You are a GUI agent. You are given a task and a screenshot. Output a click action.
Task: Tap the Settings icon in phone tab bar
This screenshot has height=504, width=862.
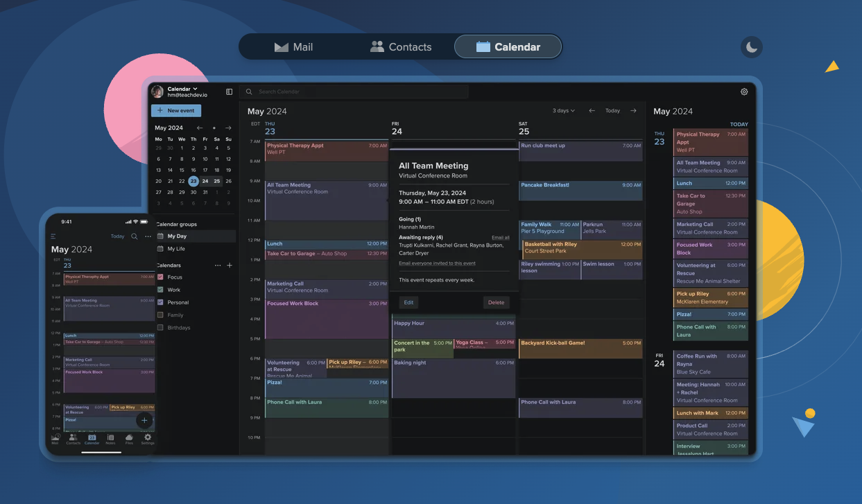tap(148, 439)
